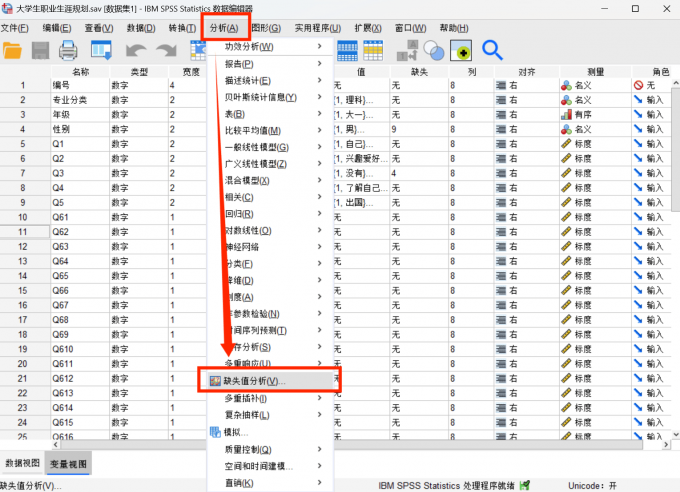Click the blue data grid toolbar icon
This screenshot has width=680, height=492.
(347, 51)
